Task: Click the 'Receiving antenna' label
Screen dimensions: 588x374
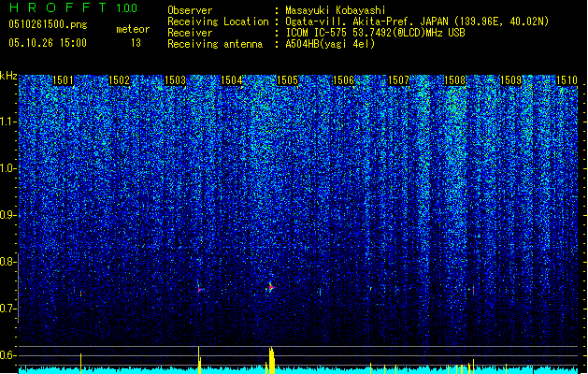Action: [x=215, y=44]
